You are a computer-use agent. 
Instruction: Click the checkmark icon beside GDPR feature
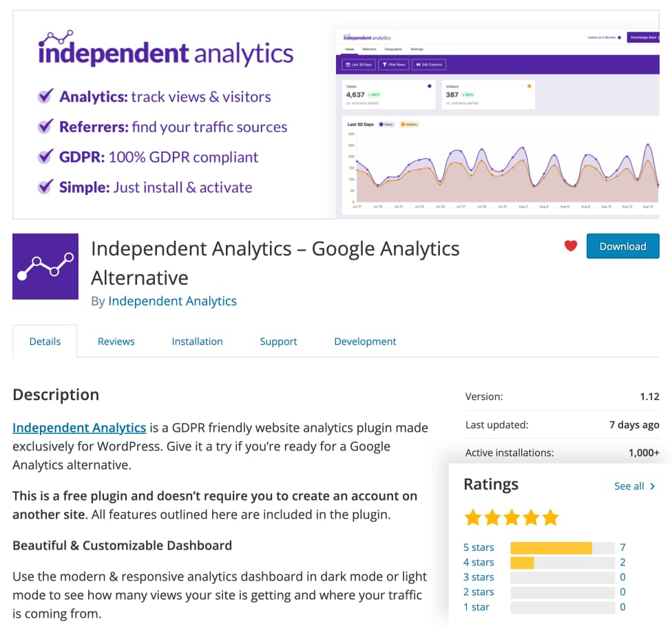pos(45,156)
